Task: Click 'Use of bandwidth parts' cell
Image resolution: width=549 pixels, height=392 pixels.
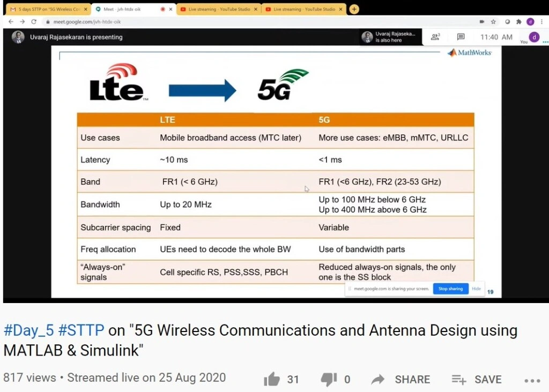Action: click(362, 250)
